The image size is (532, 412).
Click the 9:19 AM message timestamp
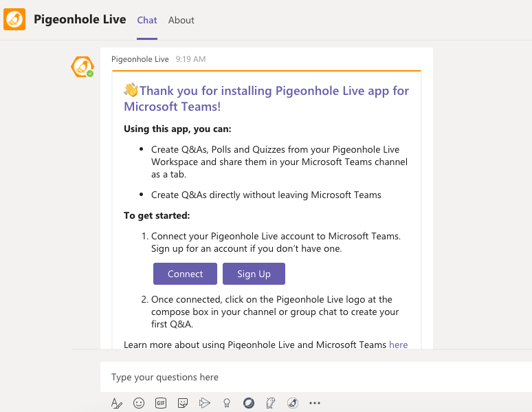(190, 59)
